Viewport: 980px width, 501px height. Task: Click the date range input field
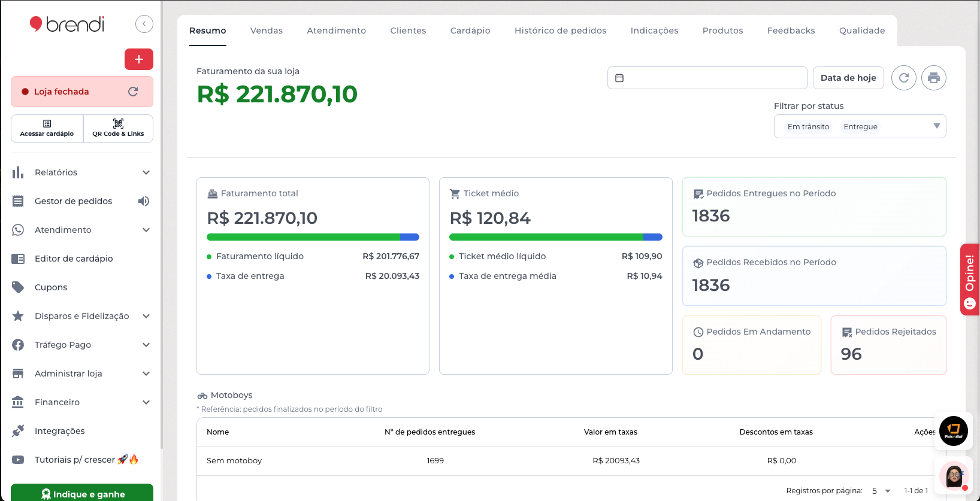point(707,78)
